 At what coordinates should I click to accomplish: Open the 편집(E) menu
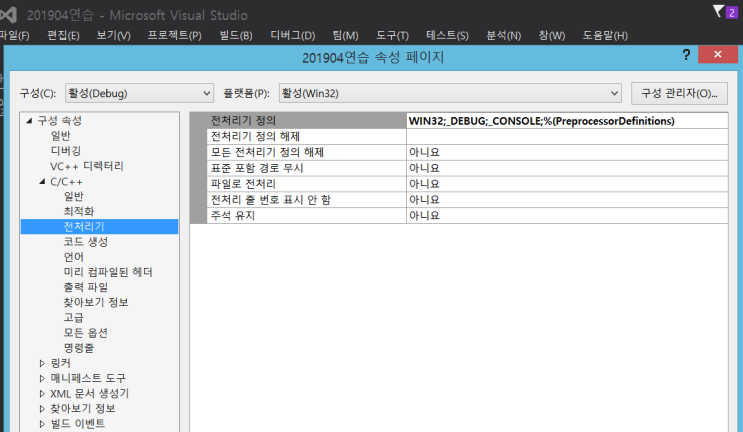pos(63,36)
